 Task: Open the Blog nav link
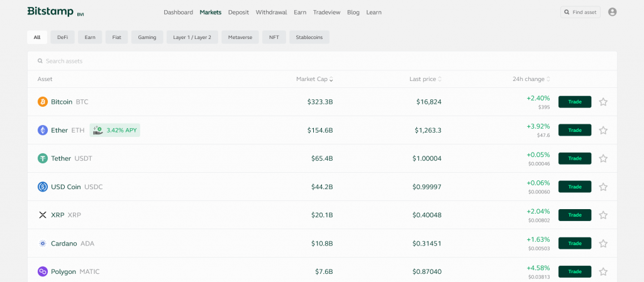353,13
